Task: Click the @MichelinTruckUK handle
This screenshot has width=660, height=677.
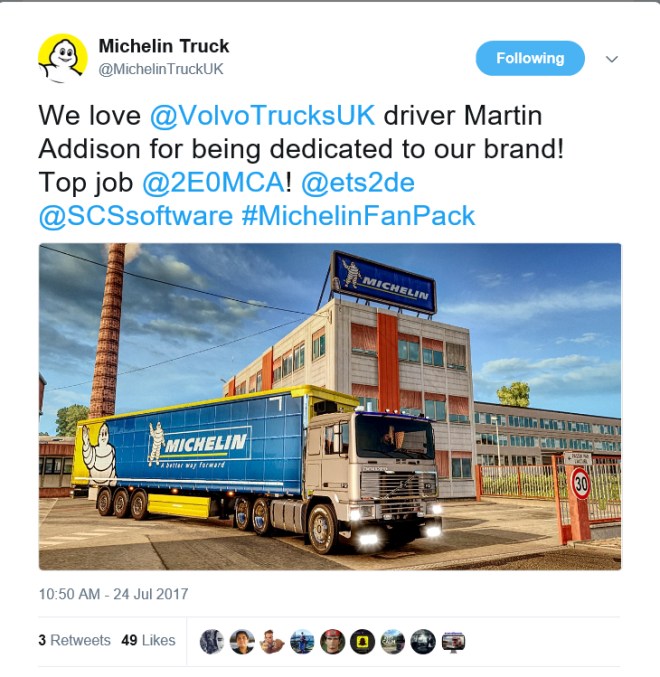Action: pos(161,69)
